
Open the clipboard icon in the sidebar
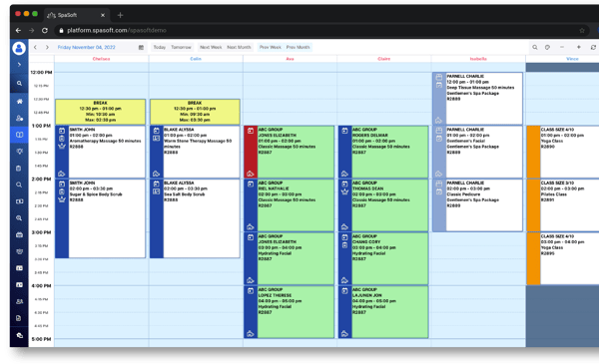[x=19, y=169]
